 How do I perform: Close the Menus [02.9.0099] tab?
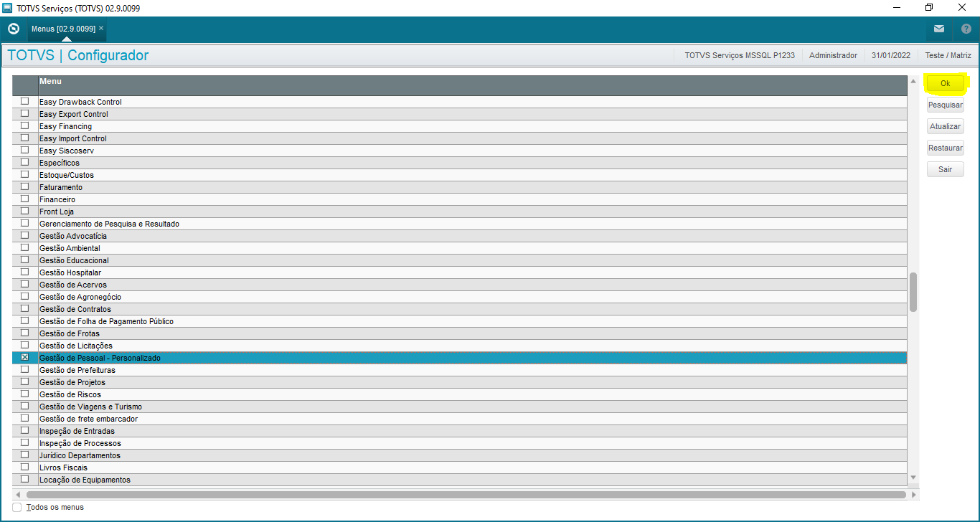pos(101,29)
